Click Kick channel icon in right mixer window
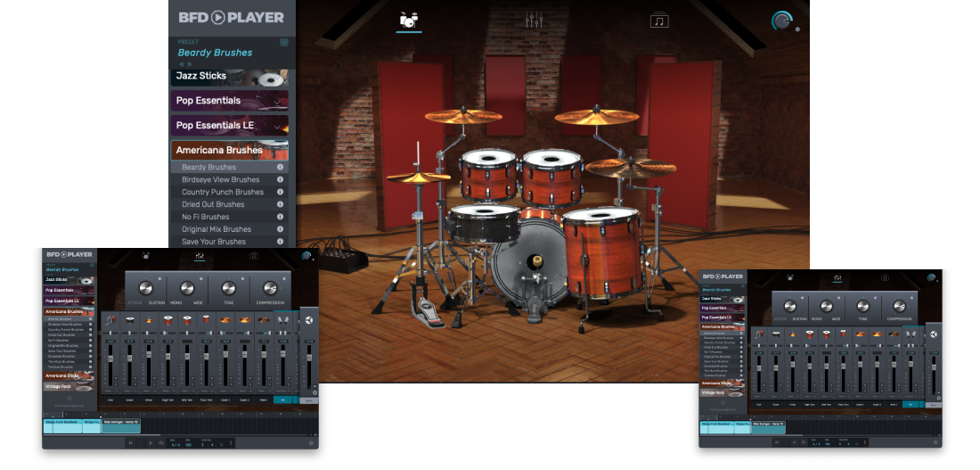Screen dimensions: 980x470 [x=759, y=334]
